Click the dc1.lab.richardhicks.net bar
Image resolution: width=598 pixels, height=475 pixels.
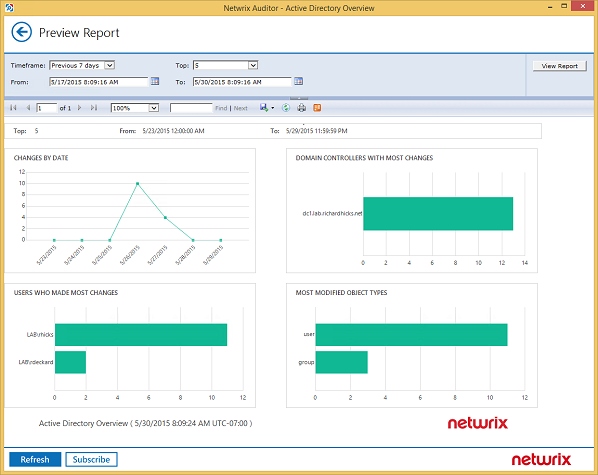[438, 214]
